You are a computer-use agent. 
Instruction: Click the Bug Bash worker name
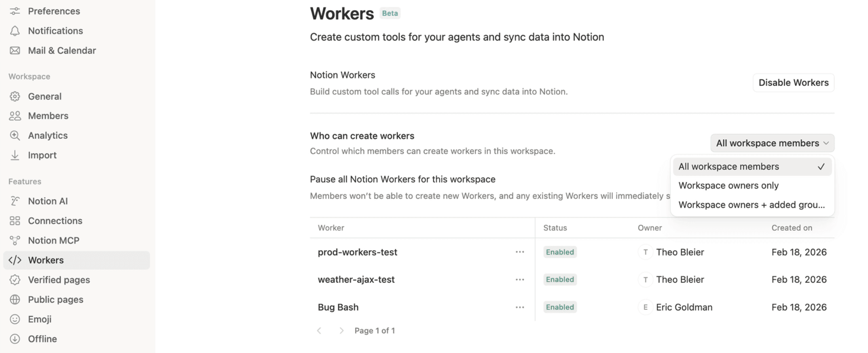tap(338, 307)
